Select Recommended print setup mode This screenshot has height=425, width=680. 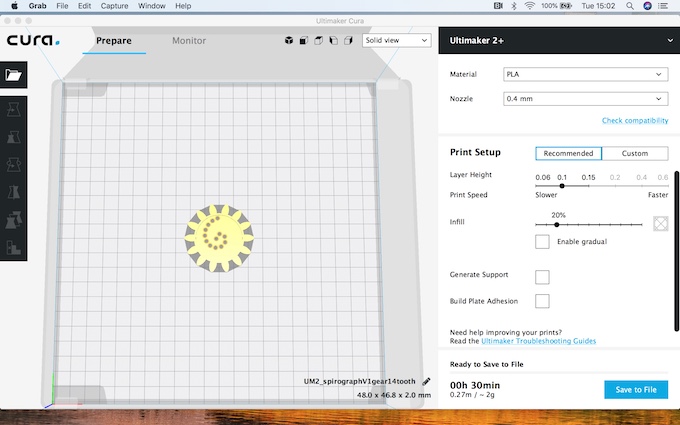(x=569, y=154)
